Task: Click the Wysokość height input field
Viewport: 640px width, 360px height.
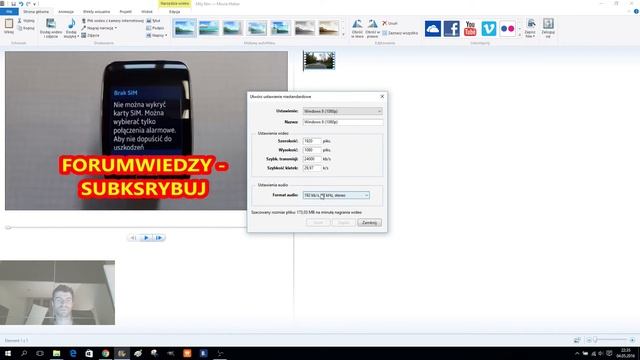Action: (x=312, y=150)
